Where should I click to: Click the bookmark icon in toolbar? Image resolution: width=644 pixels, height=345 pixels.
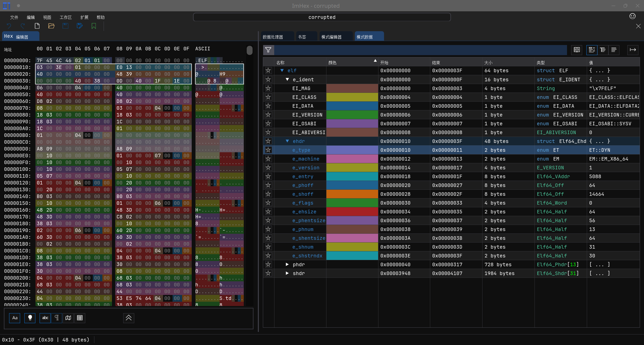[x=94, y=26]
